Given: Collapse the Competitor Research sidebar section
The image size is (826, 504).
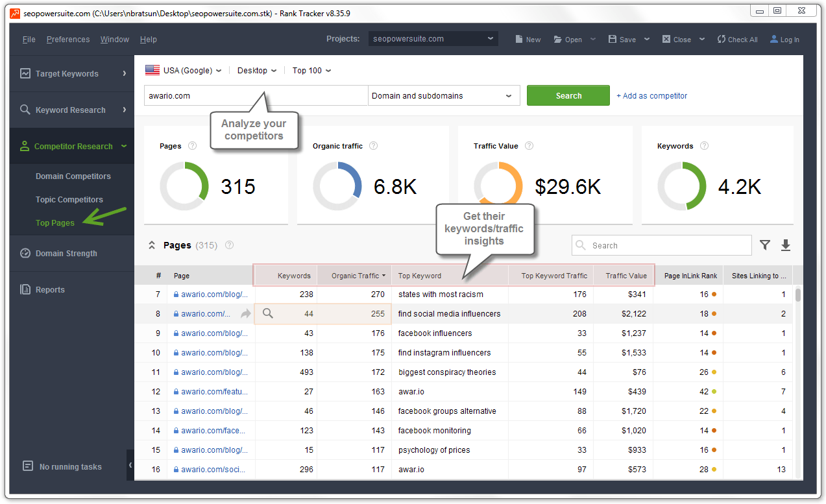Looking at the screenshot, I should tap(124, 146).
